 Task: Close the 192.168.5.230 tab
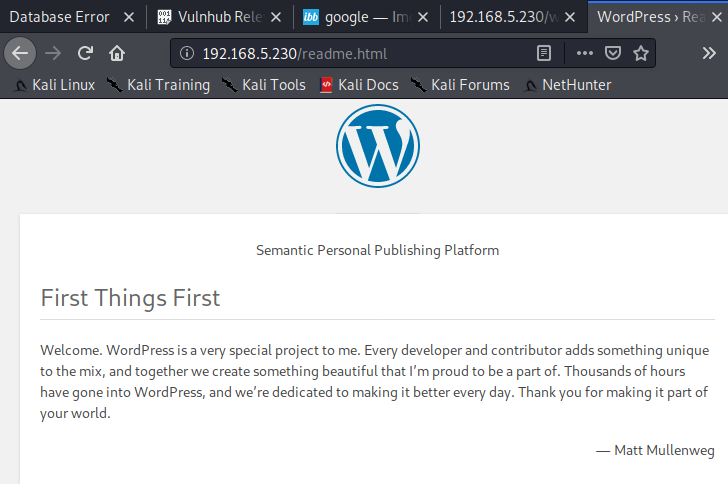coord(570,17)
